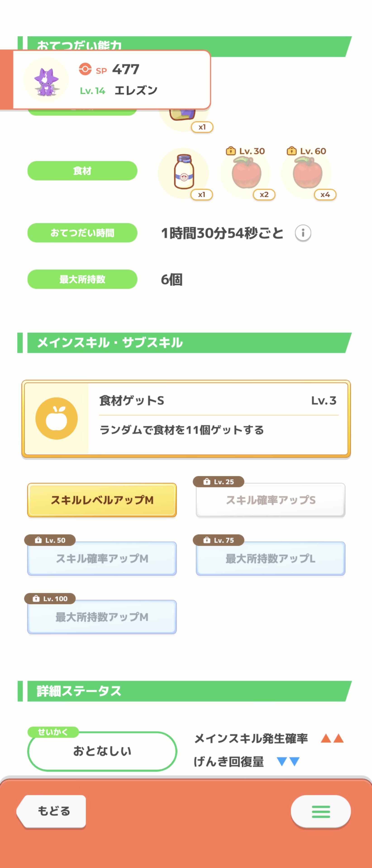Screen dimensions: 372x868
Task: Select the スキルレベルアップM sub skill
Action: pos(102,500)
